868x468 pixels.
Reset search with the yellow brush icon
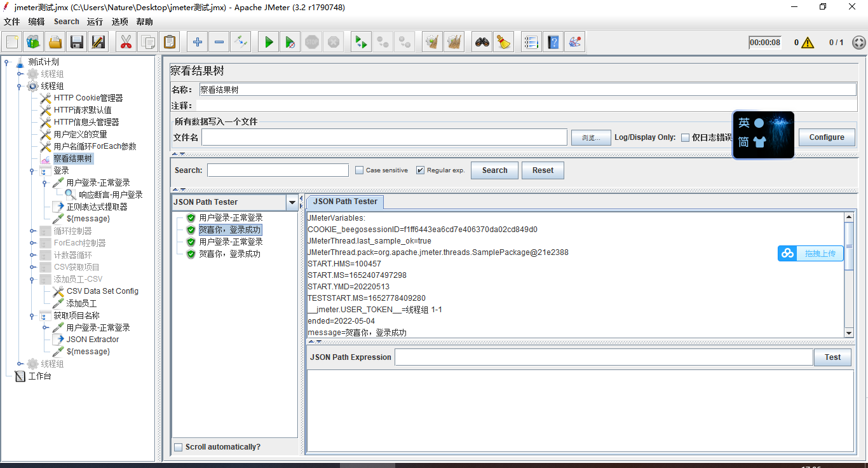[504, 42]
